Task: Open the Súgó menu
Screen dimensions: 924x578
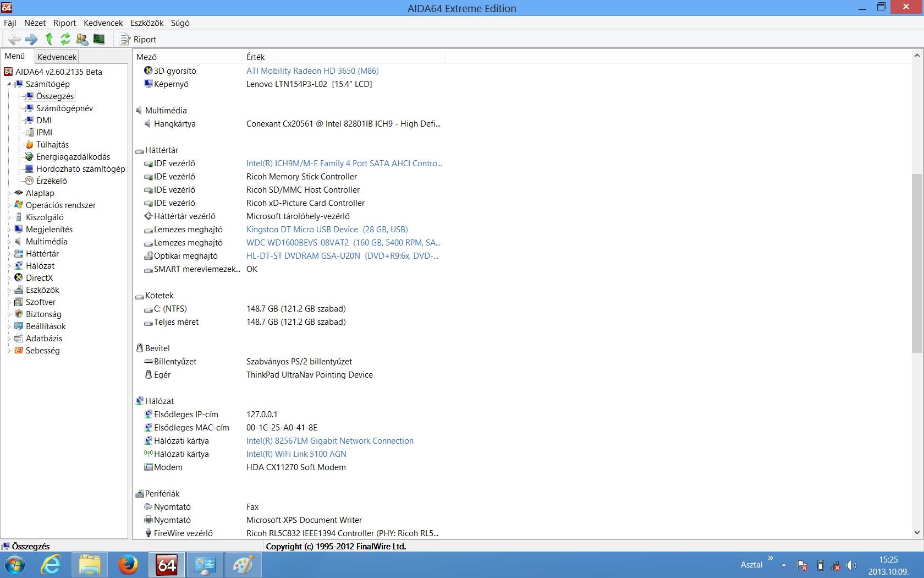Action: [x=180, y=23]
